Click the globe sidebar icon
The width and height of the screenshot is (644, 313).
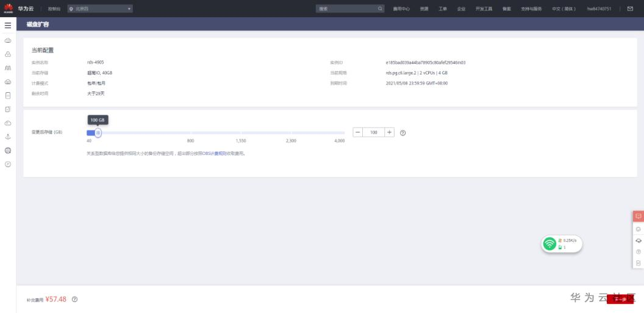click(x=8, y=150)
